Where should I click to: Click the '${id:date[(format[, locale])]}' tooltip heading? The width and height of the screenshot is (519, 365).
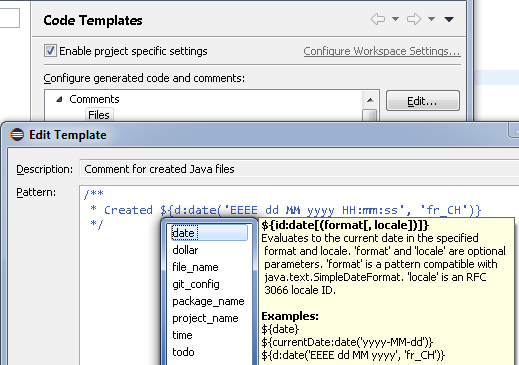(x=345, y=225)
